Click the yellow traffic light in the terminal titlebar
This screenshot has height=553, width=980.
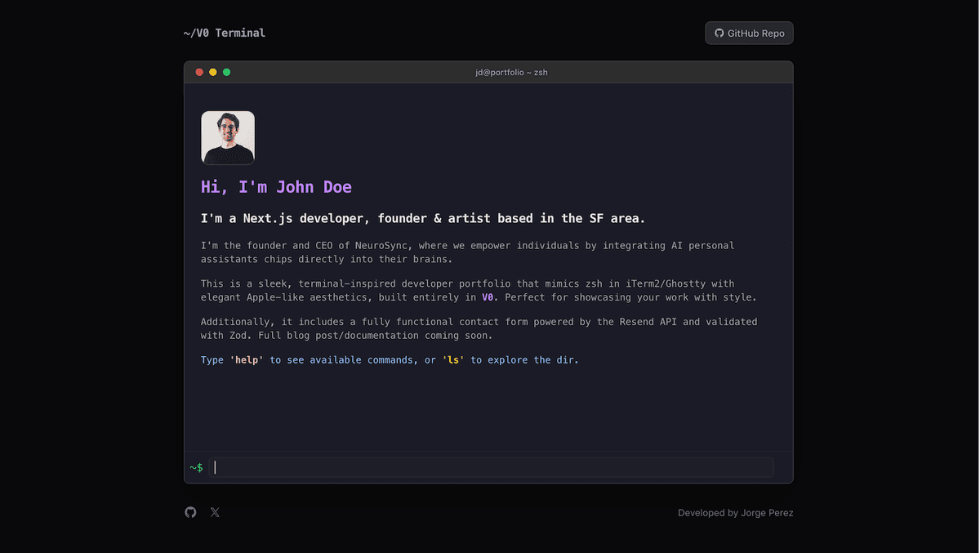(212, 72)
